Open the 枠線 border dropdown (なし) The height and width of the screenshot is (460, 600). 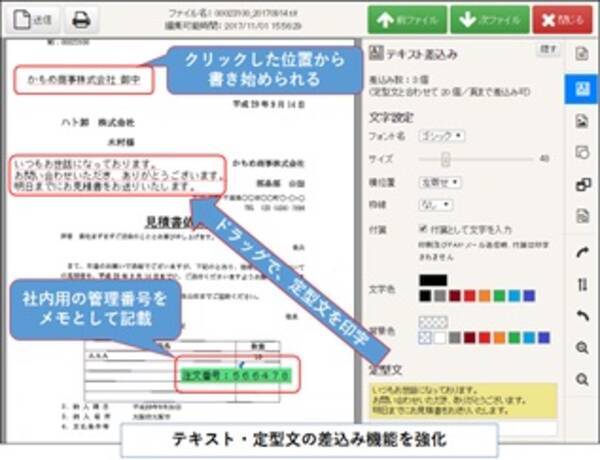coord(436,205)
